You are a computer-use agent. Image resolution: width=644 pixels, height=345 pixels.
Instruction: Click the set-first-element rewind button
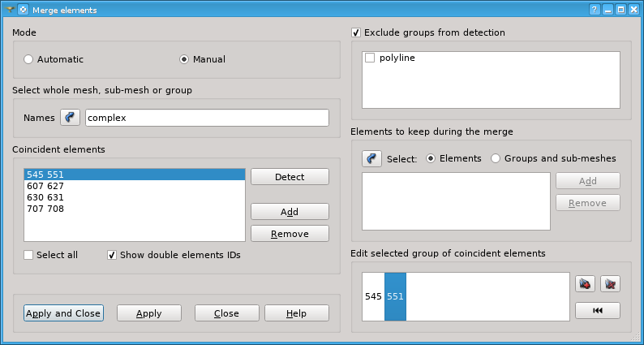click(x=598, y=310)
